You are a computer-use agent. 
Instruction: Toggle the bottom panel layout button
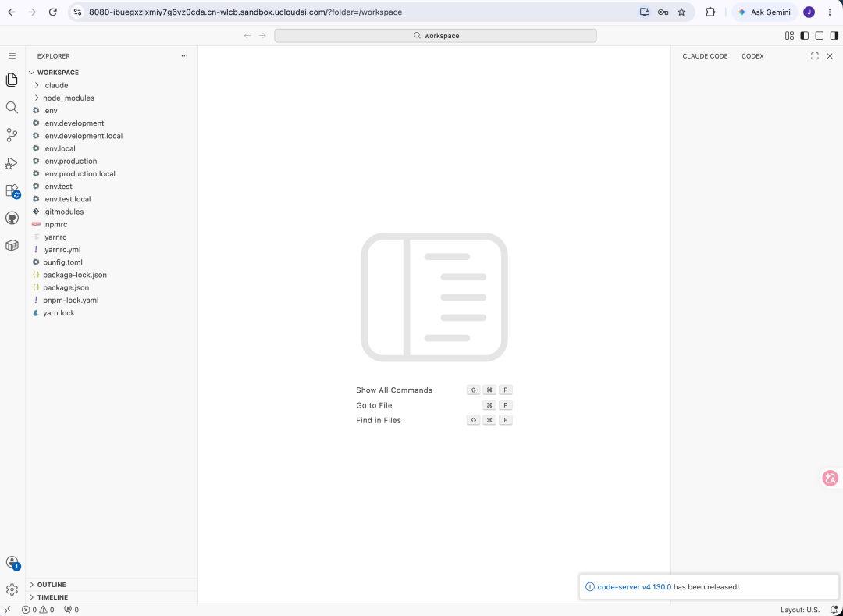point(820,35)
